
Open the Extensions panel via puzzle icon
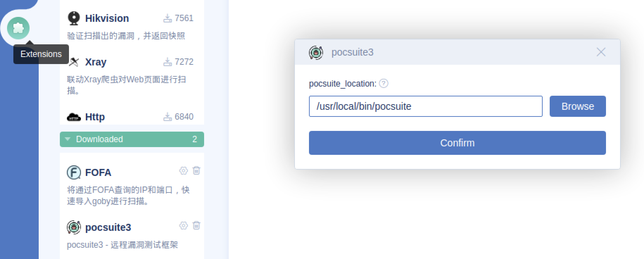coord(18,28)
